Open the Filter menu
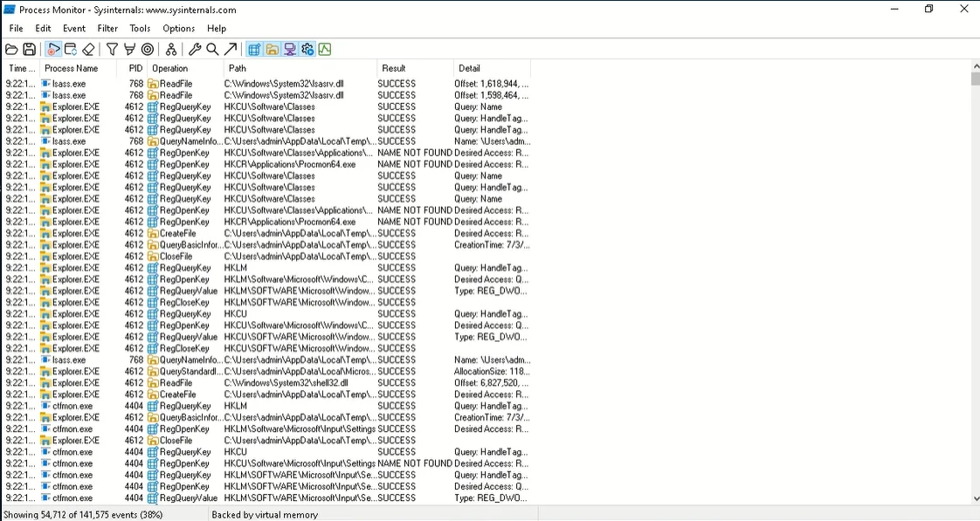Viewport: 980px width, 521px height. tap(107, 28)
